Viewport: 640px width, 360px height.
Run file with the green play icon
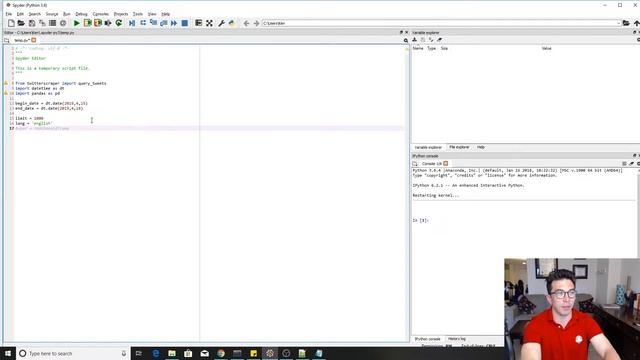tap(76, 23)
